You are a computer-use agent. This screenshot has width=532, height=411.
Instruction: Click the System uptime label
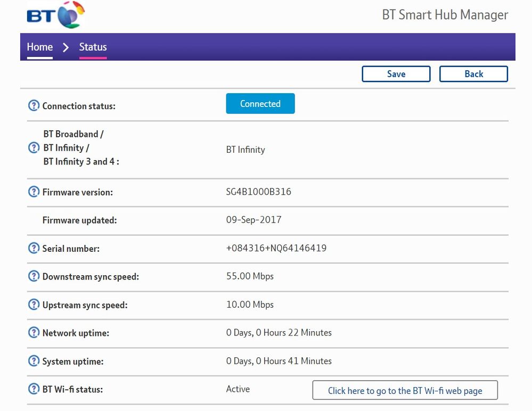point(72,361)
